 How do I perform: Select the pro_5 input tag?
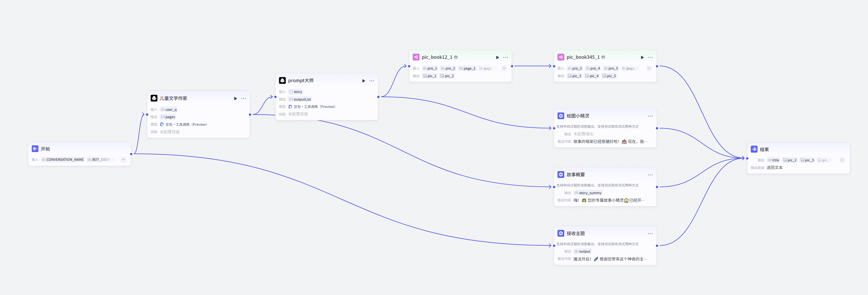(x=611, y=68)
